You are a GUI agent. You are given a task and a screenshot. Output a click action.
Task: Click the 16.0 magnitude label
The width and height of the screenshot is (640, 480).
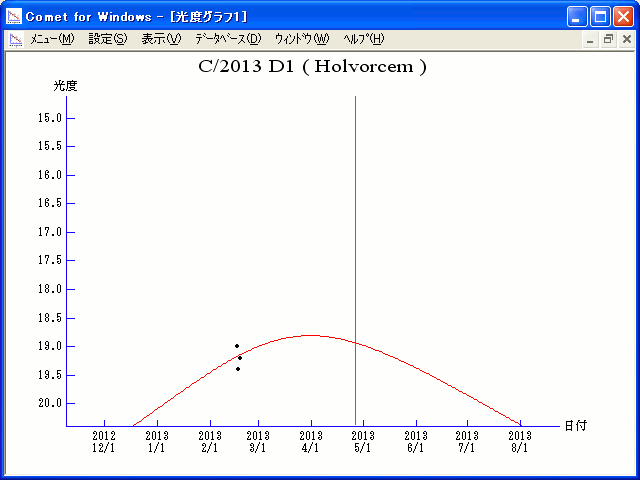(50, 175)
